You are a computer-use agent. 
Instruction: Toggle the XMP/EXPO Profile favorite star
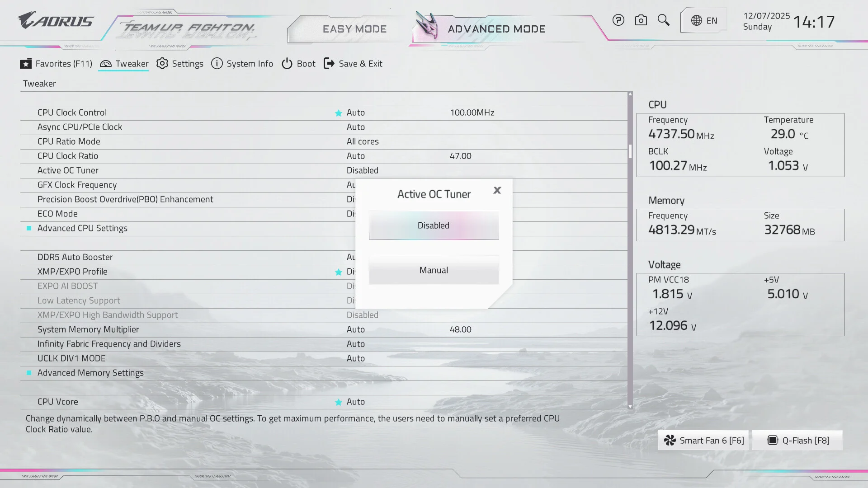pos(338,272)
